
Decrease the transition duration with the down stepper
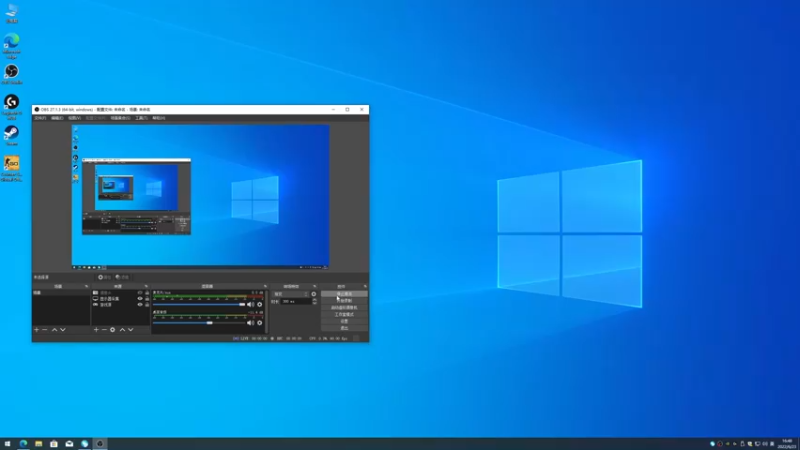tap(314, 304)
